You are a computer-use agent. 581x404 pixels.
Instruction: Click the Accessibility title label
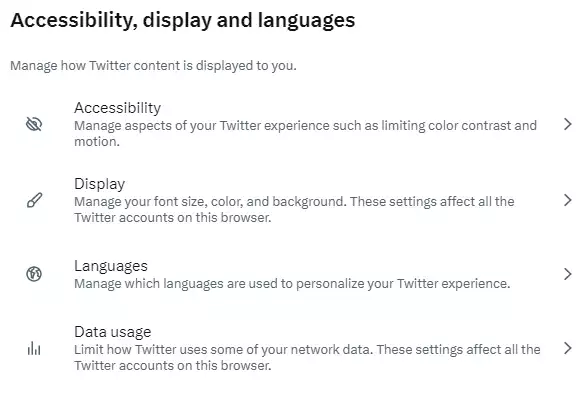coord(117,108)
